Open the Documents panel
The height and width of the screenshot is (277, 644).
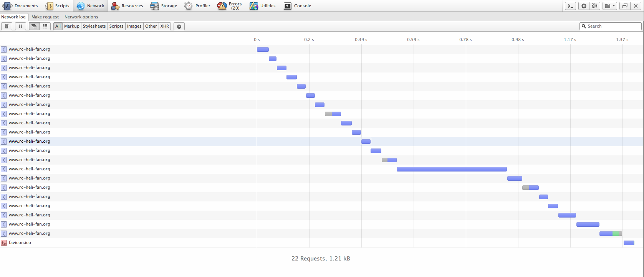pyautogui.click(x=20, y=6)
